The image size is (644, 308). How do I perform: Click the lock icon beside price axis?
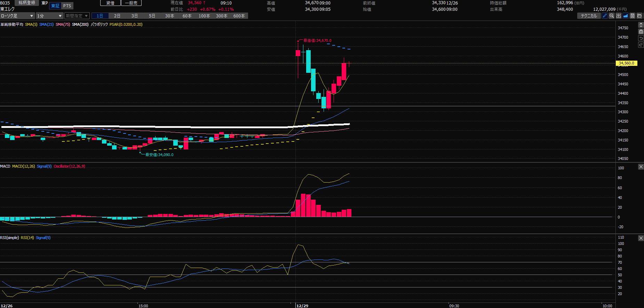click(641, 32)
